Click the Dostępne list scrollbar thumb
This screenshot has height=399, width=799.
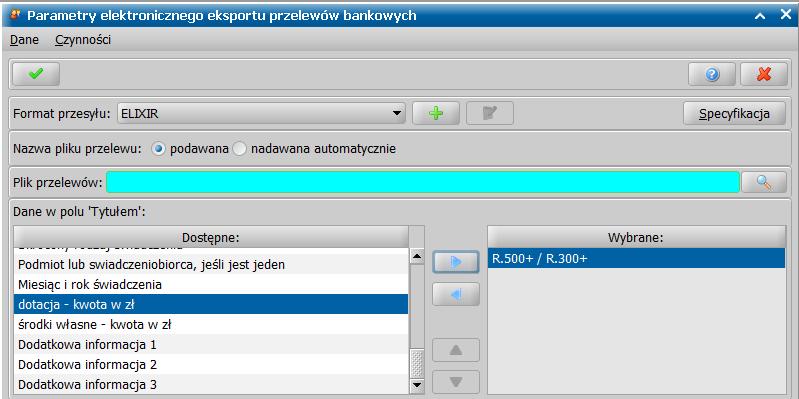click(x=417, y=364)
